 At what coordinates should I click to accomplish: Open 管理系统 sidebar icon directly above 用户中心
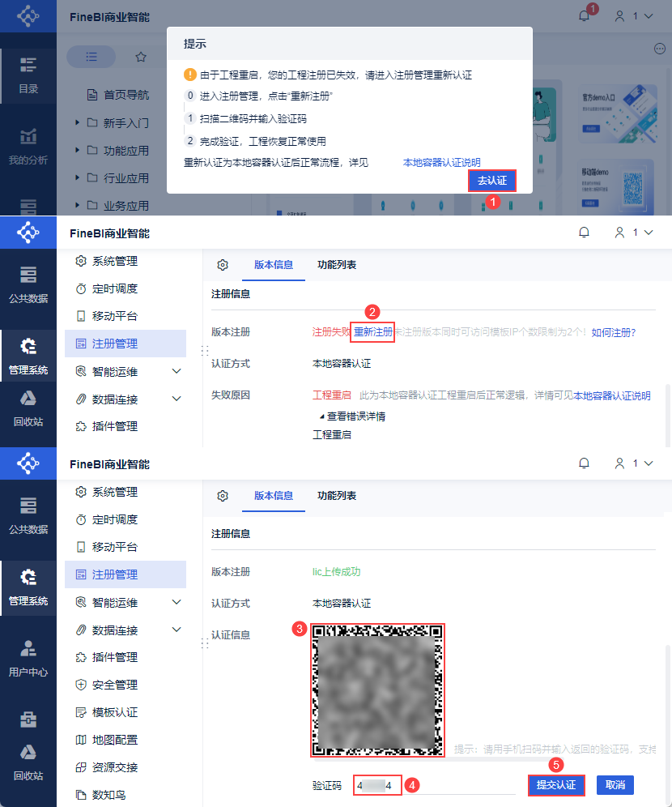tap(28, 587)
